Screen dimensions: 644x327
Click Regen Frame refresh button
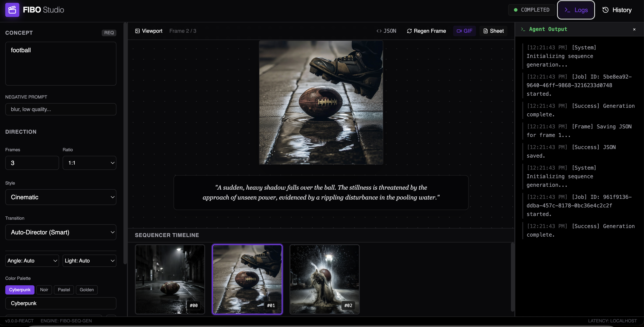[426, 31]
